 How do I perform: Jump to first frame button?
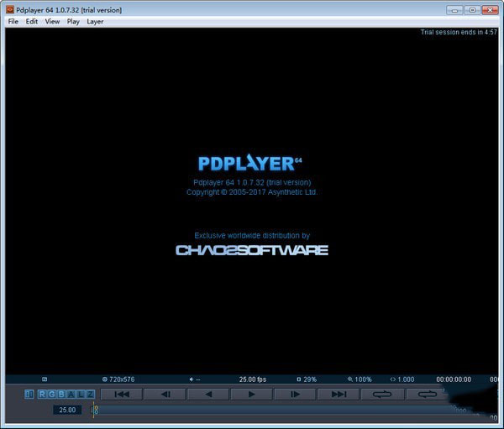click(x=122, y=394)
